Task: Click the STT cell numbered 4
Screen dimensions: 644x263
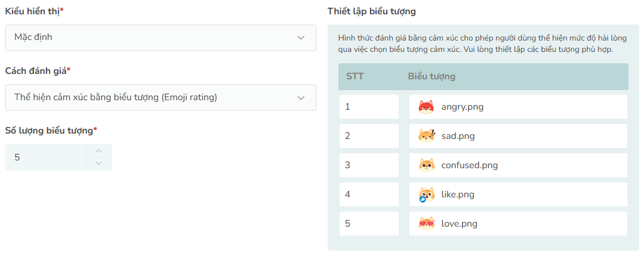Action: 368,194
